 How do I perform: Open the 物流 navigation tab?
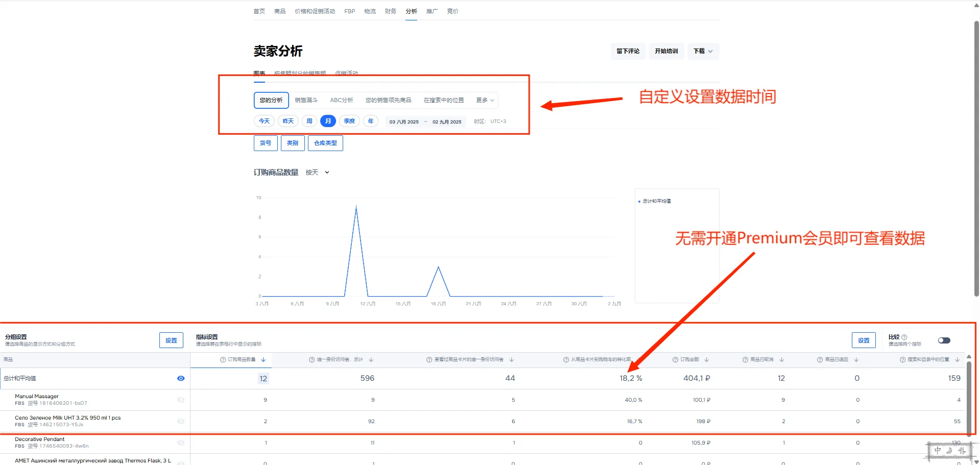(370, 11)
